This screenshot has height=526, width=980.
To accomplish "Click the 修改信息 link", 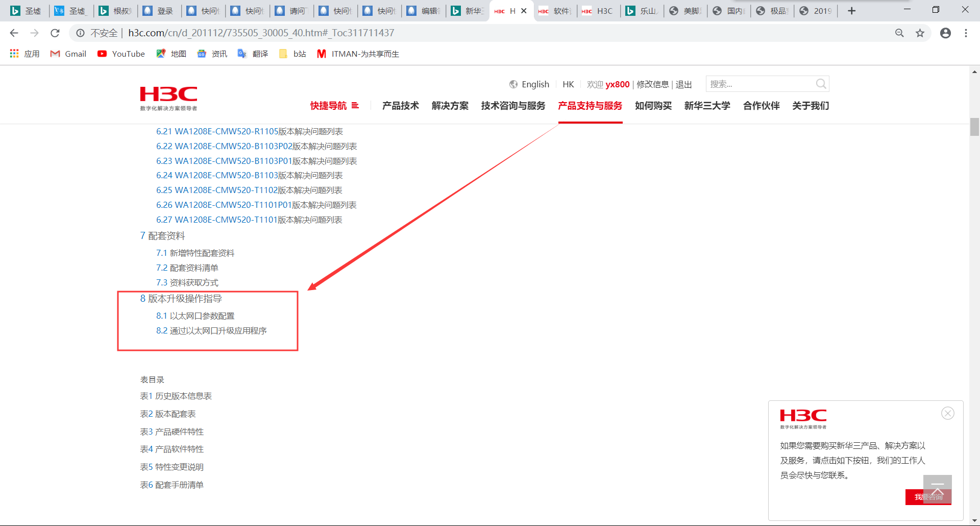I will pos(653,84).
